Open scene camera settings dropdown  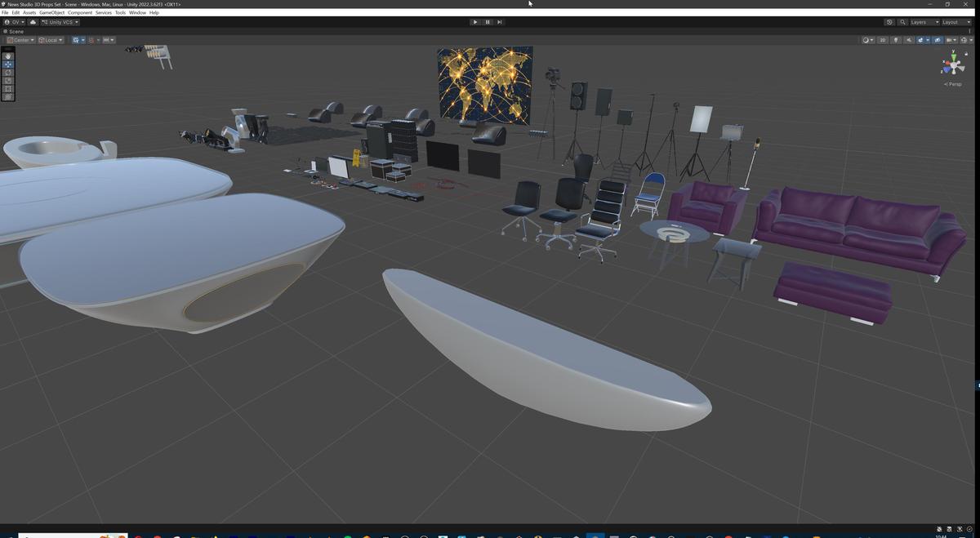(951, 40)
